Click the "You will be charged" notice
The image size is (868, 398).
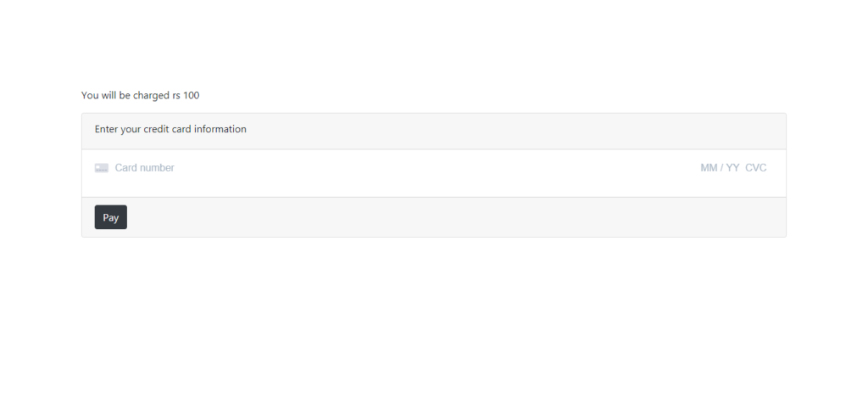coord(140,95)
